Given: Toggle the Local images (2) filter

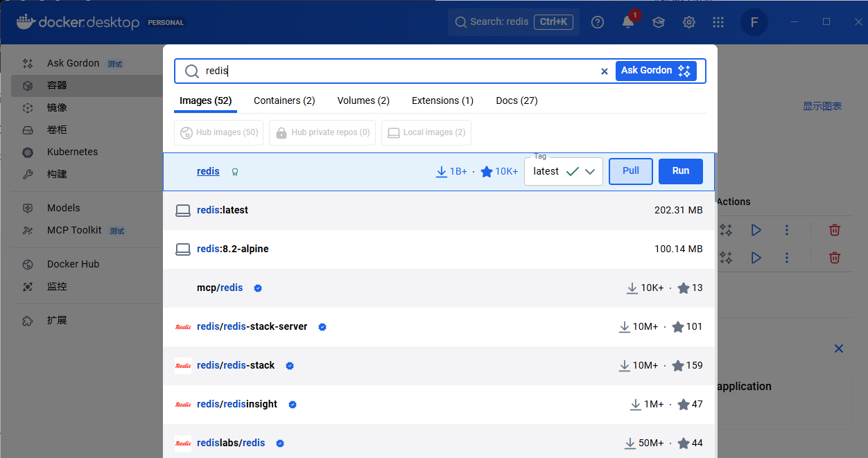Looking at the screenshot, I should [426, 132].
